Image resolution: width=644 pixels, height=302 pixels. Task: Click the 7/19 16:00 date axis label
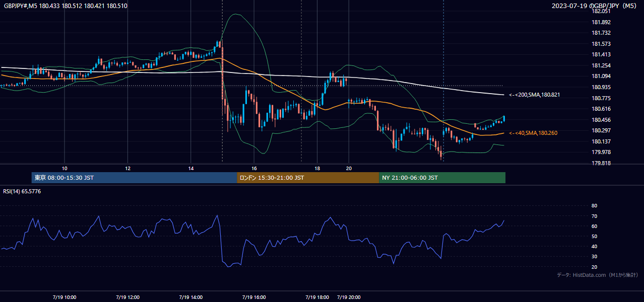click(254, 297)
